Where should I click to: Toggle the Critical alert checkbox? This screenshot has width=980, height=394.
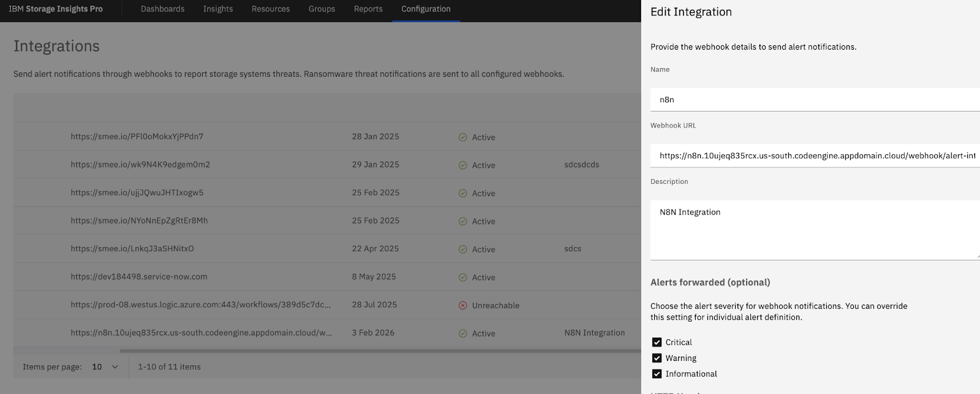[657, 343]
